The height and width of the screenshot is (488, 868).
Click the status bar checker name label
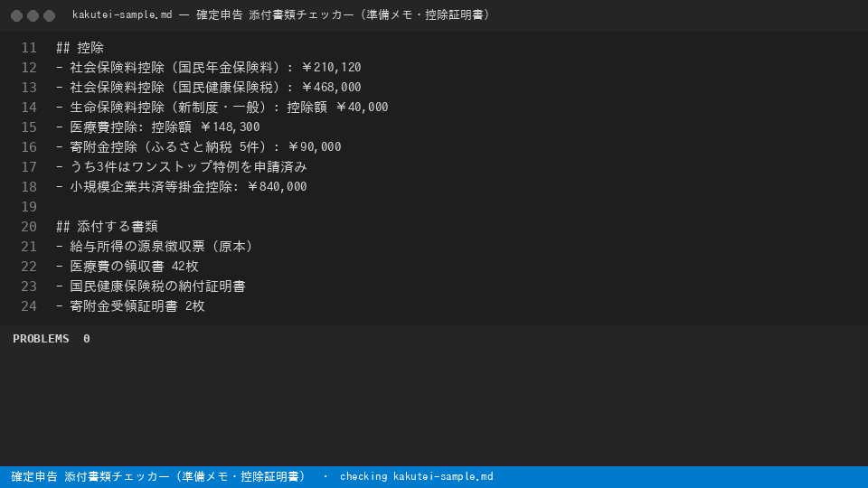[158, 477]
